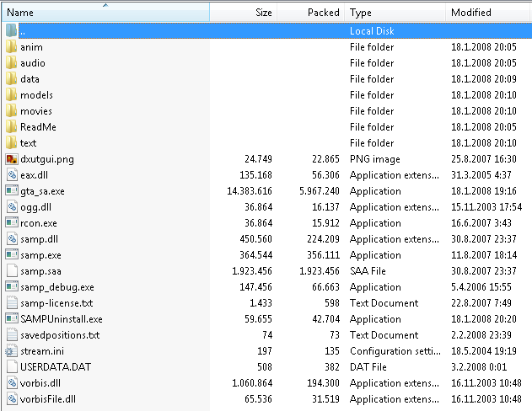The height and width of the screenshot is (411, 532).
Task: Select the parent directory folder icon
Action: (x=12, y=30)
